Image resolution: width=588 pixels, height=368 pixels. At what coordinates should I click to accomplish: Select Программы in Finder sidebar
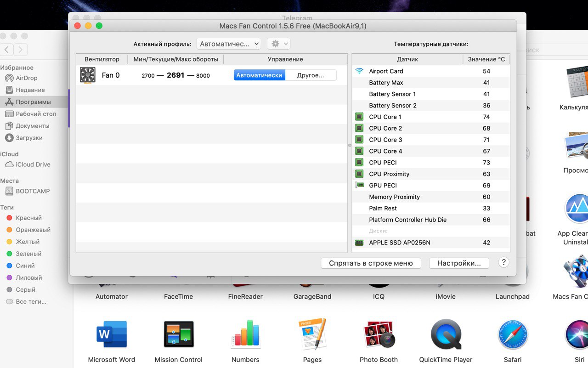[33, 102]
